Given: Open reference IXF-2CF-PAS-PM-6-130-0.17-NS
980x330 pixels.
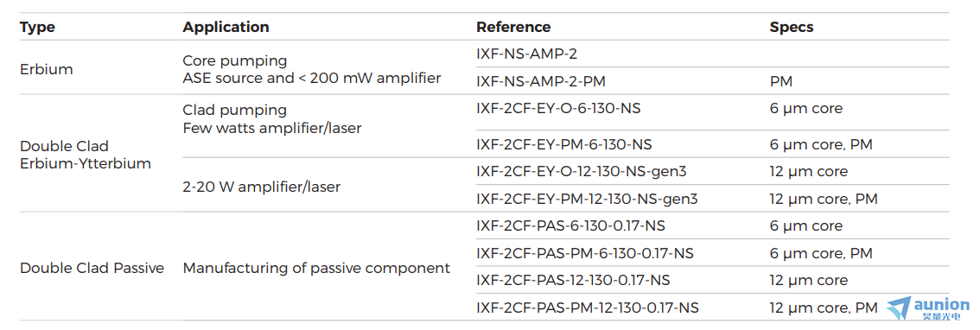Looking at the screenshot, I should click(584, 254).
